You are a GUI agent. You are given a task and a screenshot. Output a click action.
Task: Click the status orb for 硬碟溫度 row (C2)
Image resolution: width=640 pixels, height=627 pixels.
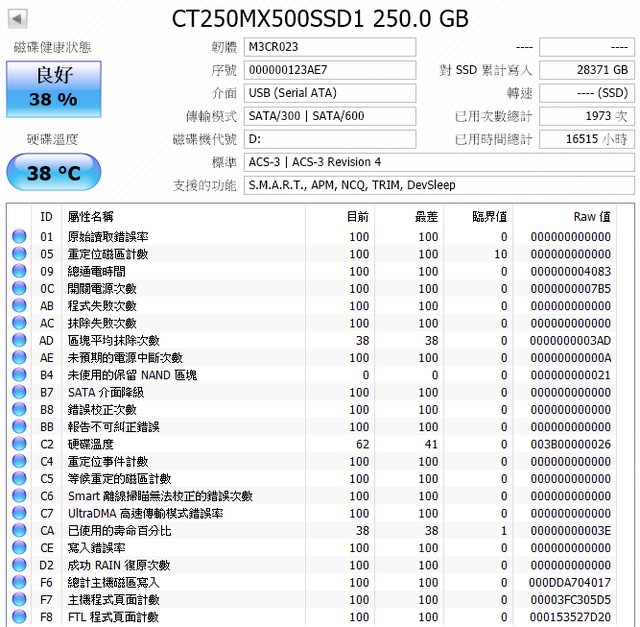coord(19,444)
